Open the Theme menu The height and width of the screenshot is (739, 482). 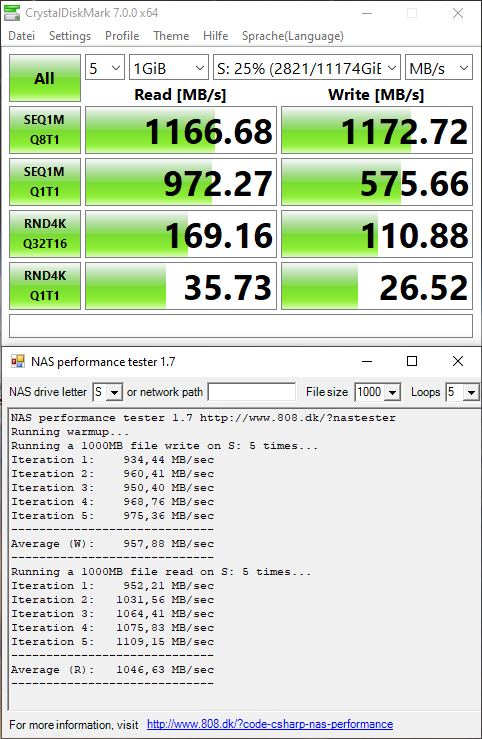click(171, 36)
